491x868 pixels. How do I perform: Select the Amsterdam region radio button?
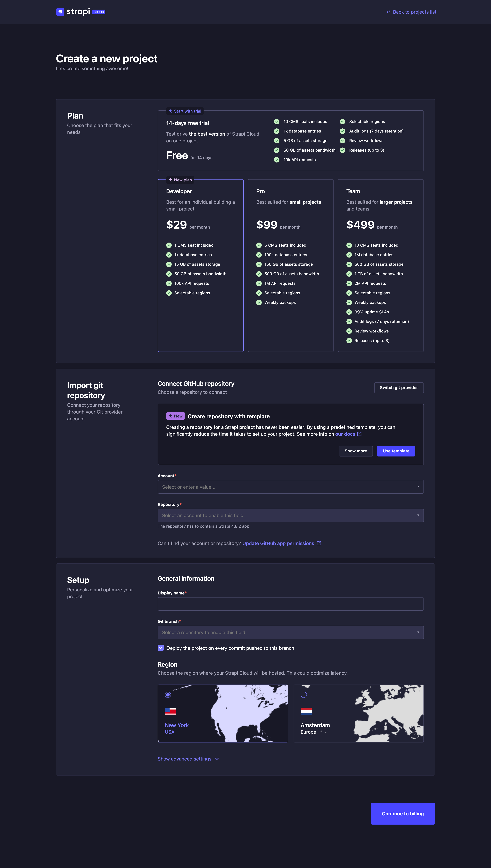click(x=304, y=695)
